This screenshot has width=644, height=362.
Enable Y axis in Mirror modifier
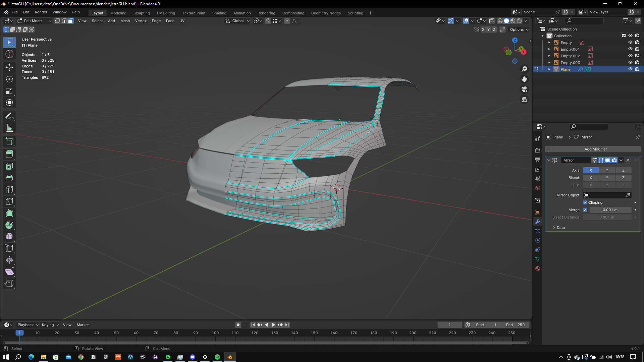click(x=607, y=170)
